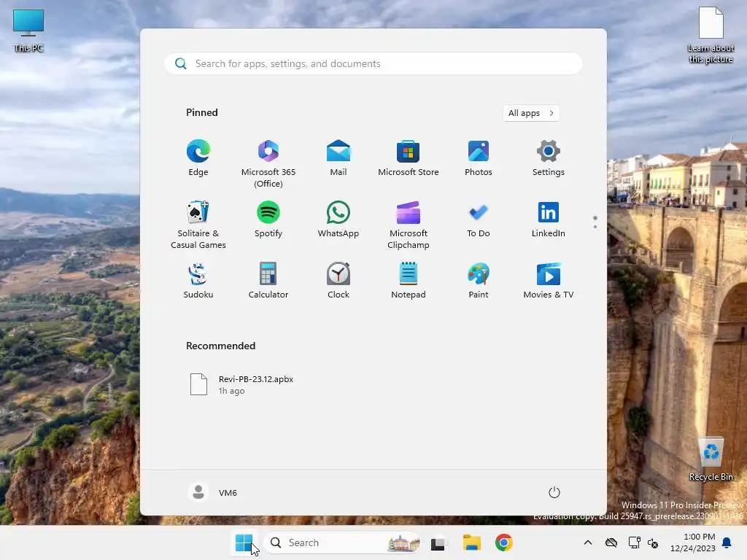
Task: Open the Edge browser from pinned apps
Action: (x=198, y=158)
